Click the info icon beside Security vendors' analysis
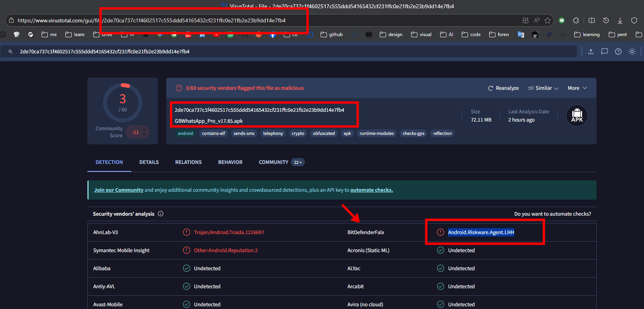Image resolution: width=644 pixels, height=309 pixels. [x=161, y=214]
